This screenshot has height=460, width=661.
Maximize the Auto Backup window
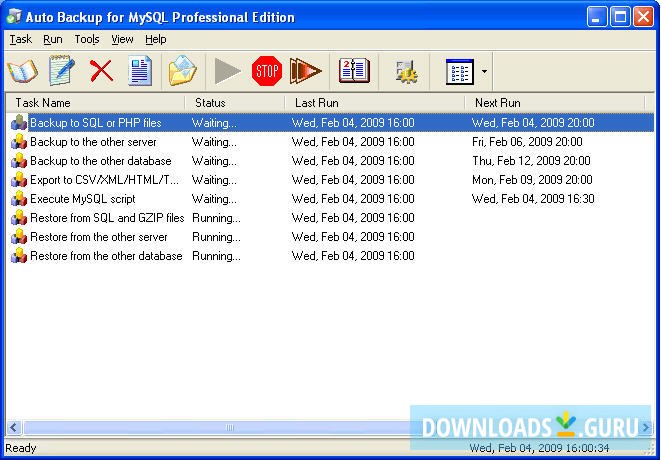(x=620, y=17)
